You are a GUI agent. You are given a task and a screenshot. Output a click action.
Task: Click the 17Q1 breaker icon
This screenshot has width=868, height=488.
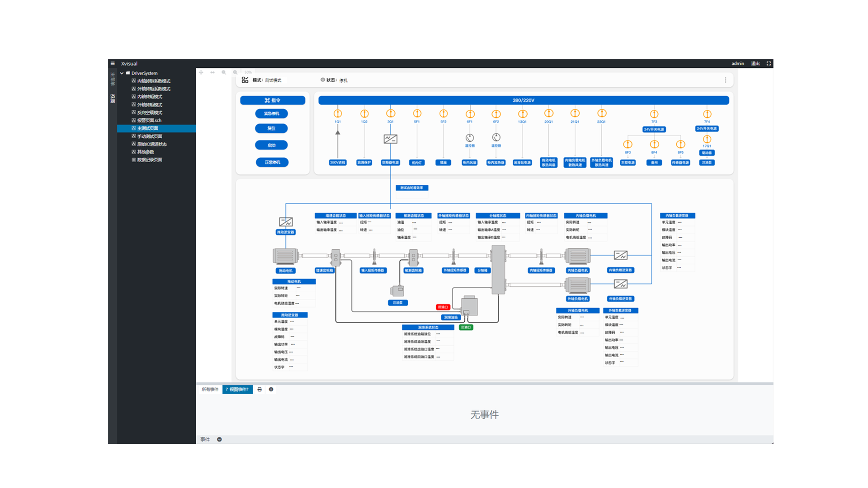(707, 139)
